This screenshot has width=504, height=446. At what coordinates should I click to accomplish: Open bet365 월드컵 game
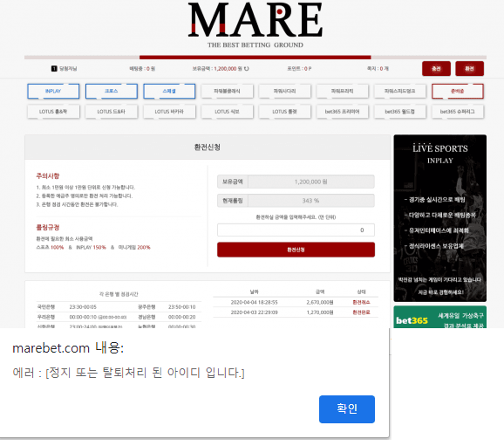(x=400, y=112)
